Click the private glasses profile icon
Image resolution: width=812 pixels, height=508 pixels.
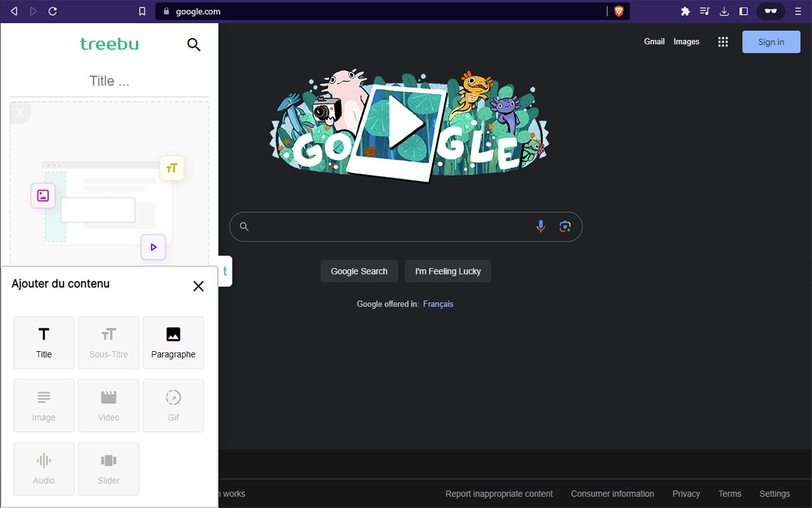pos(771,11)
